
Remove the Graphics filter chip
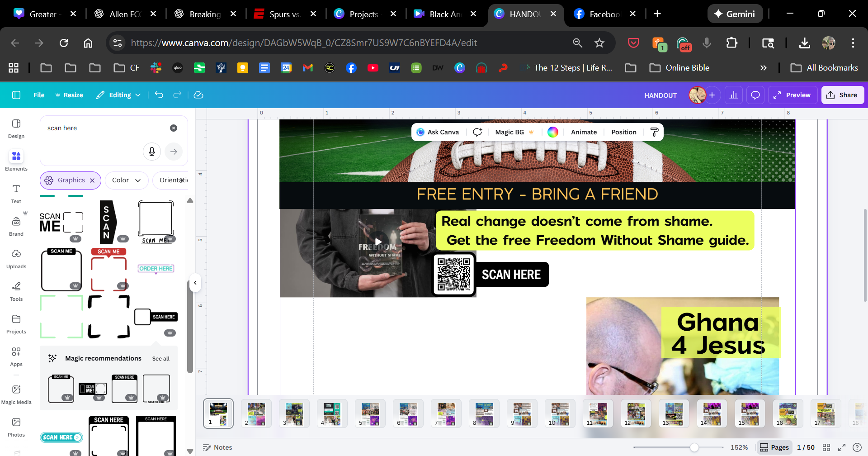tap(92, 180)
